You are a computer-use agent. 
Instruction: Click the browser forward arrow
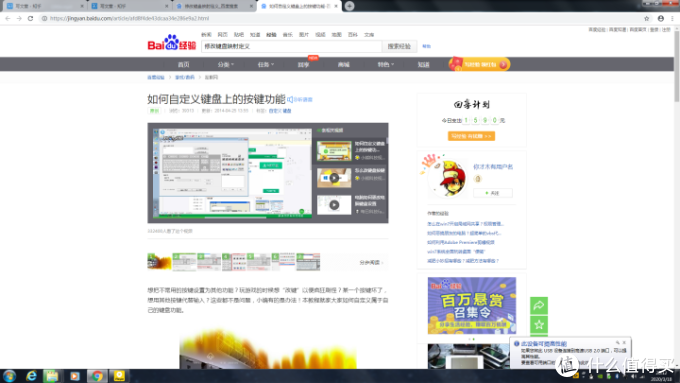19,18
